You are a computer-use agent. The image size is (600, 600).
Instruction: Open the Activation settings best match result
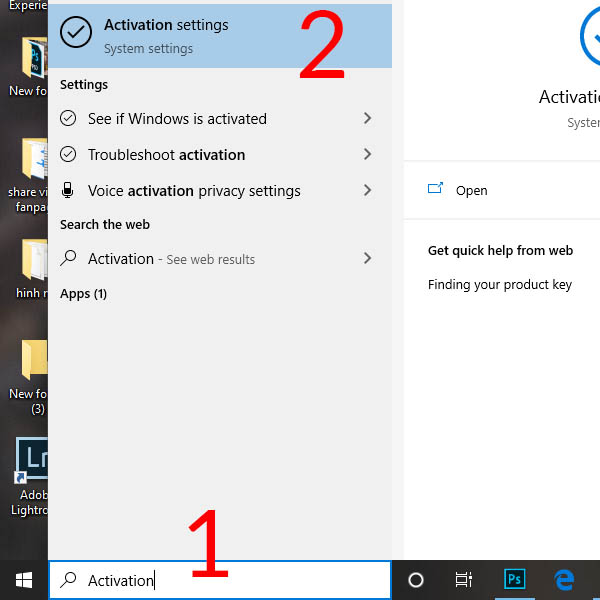pyautogui.click(x=220, y=36)
